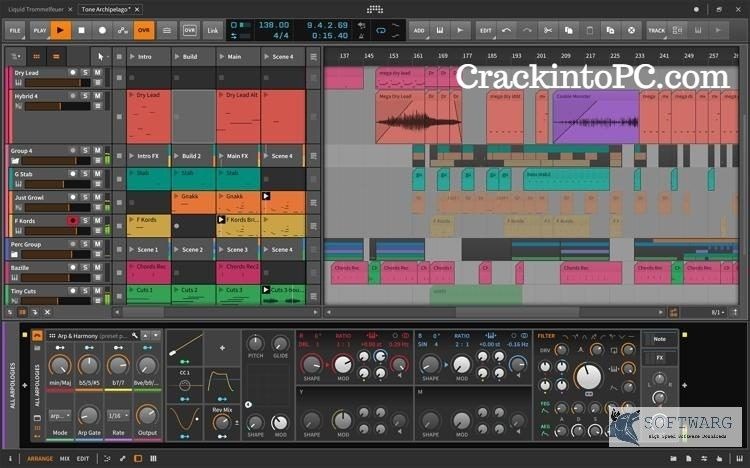
Task: Click the transport Stop button
Action: pos(81,30)
